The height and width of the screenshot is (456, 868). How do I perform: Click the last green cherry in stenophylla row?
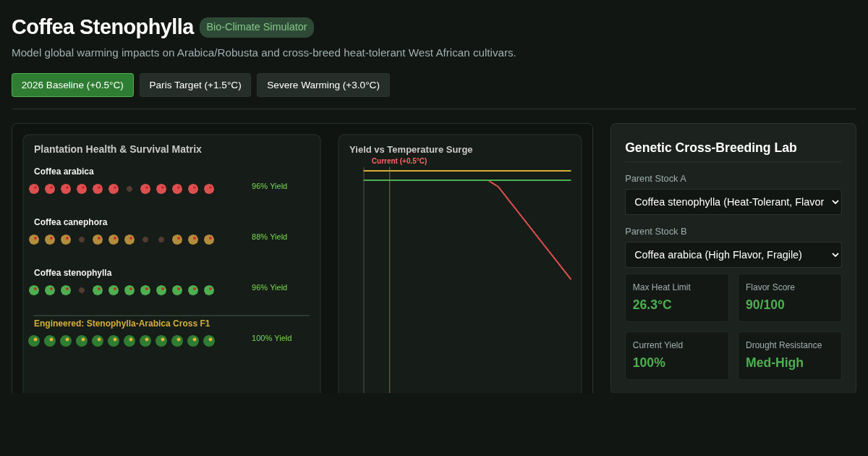coord(209,290)
